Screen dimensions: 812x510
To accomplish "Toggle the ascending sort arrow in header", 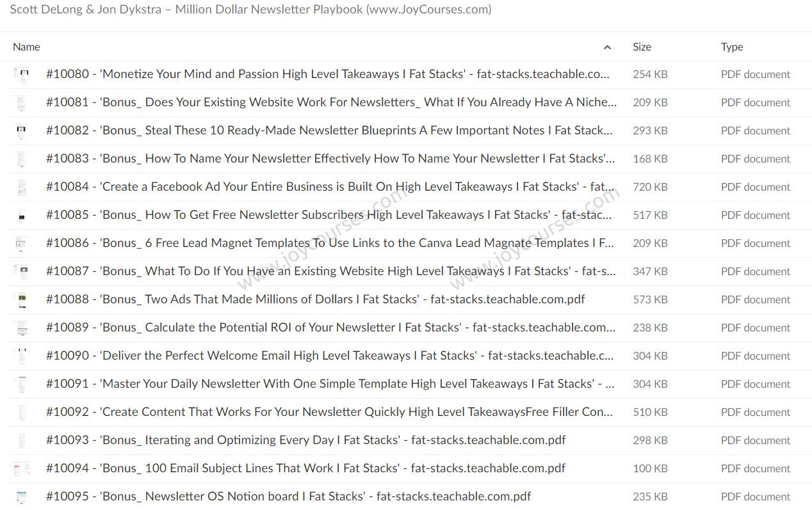I will [x=607, y=47].
